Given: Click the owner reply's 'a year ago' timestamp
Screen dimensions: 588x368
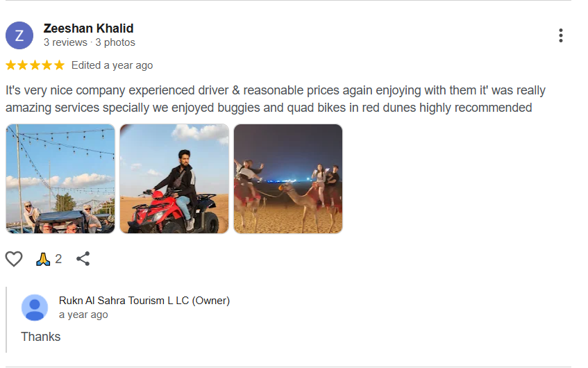Looking at the screenshot, I should 83,315.
